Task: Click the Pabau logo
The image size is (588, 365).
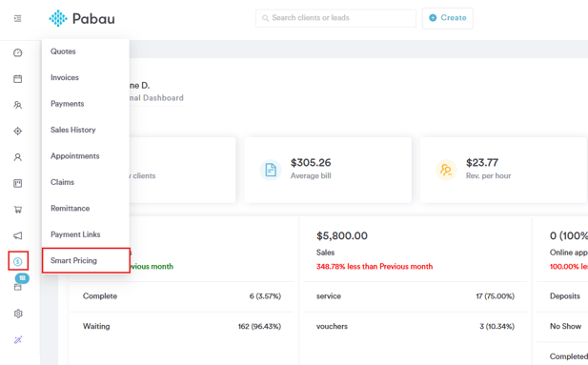Action: coord(82,18)
